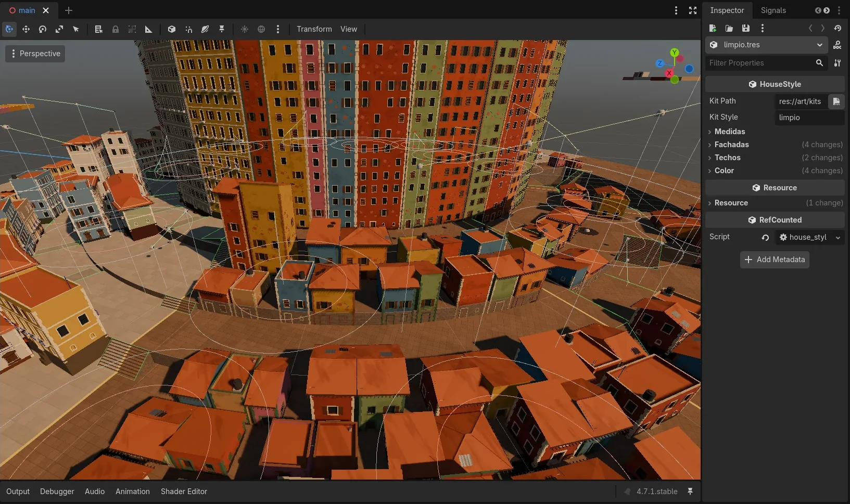The width and height of the screenshot is (850, 504).
Task: Create a new resource in Inspector
Action: 713,28
